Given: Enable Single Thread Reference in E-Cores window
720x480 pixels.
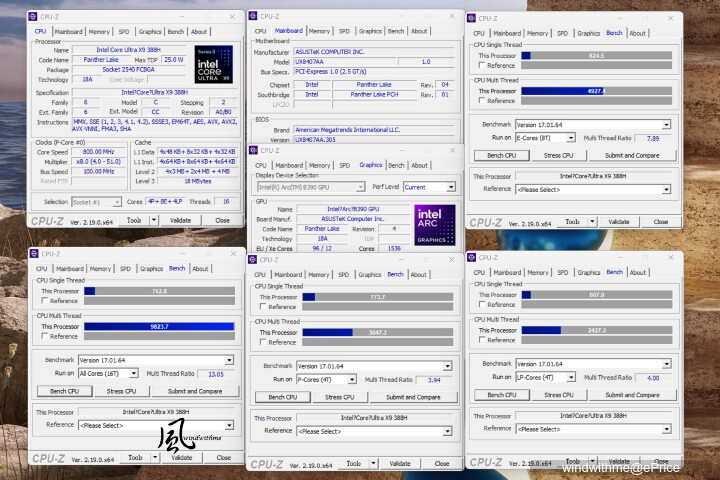Looking at the screenshot, I should pyautogui.click(x=482, y=65).
